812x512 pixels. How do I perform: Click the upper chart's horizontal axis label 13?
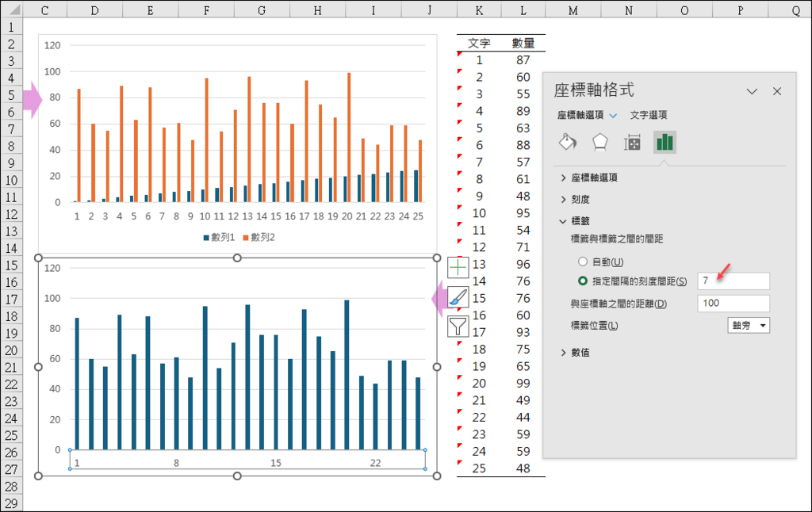click(247, 216)
